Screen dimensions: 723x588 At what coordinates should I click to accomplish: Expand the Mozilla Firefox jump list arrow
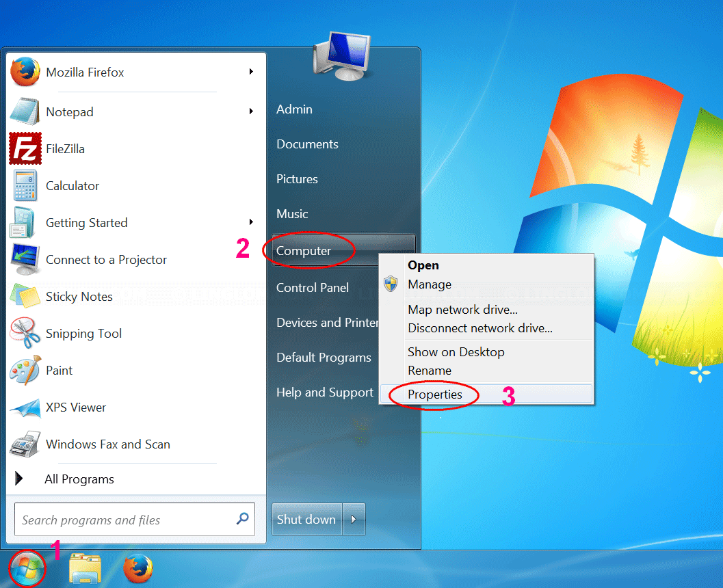251,71
